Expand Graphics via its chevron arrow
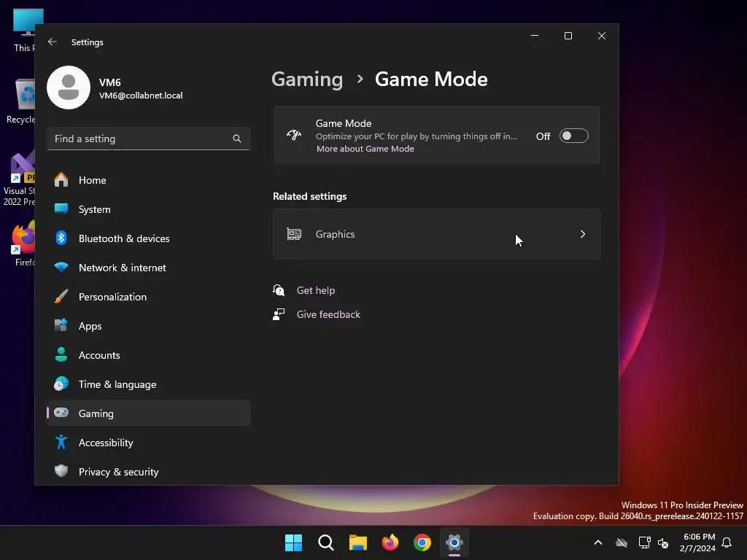Image resolution: width=747 pixels, height=560 pixels. coord(583,234)
